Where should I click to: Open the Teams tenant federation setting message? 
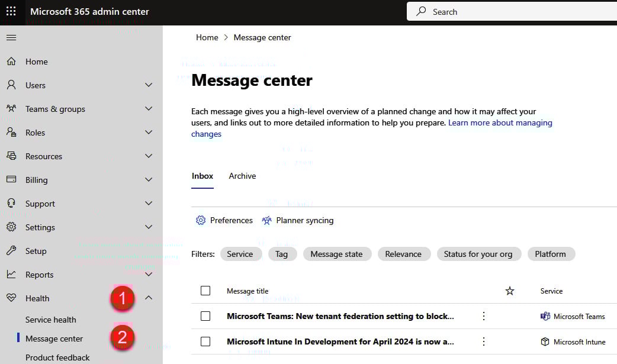point(340,316)
